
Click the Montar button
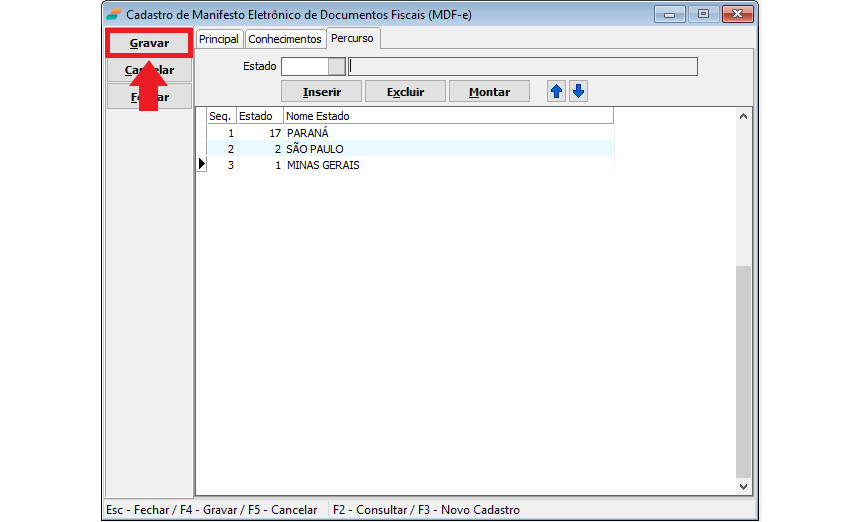[489, 91]
